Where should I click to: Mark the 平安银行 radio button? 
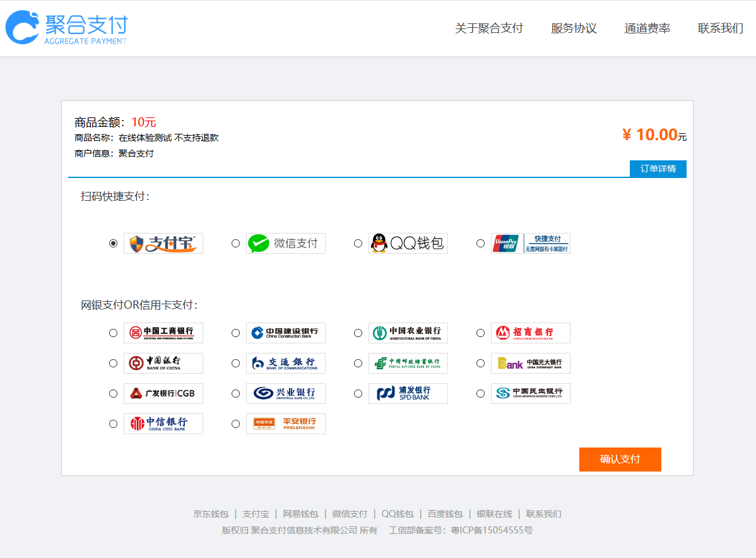236,424
